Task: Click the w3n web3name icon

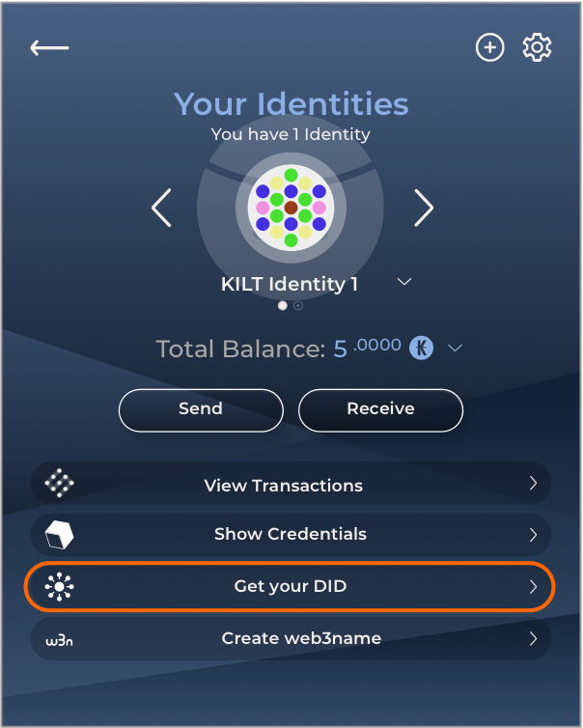Action: tap(59, 641)
